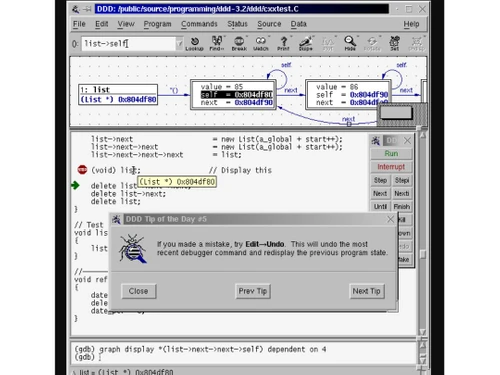Click the Set toolbar icon

pos(394,43)
